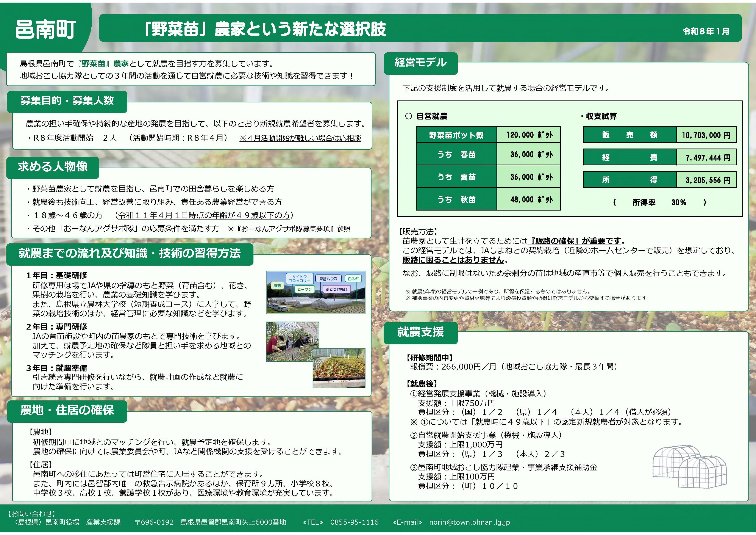Toggle the 自営就農 circle marker
756x535 pixels.
point(408,116)
